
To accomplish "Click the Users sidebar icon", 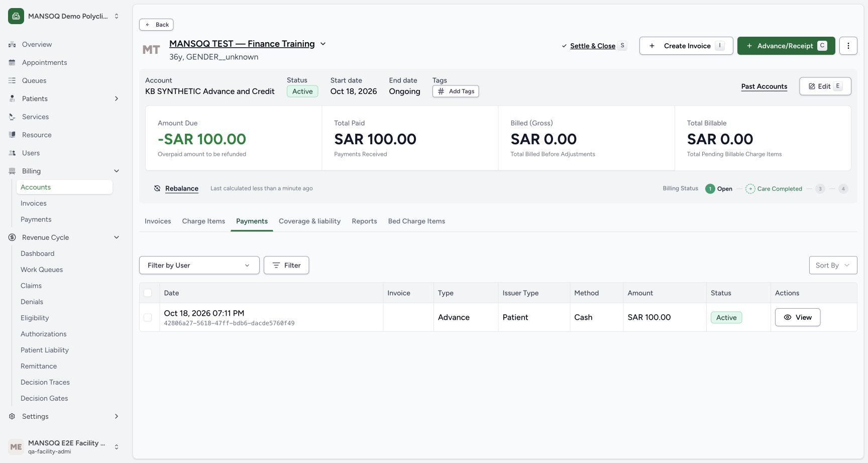I will tap(12, 153).
